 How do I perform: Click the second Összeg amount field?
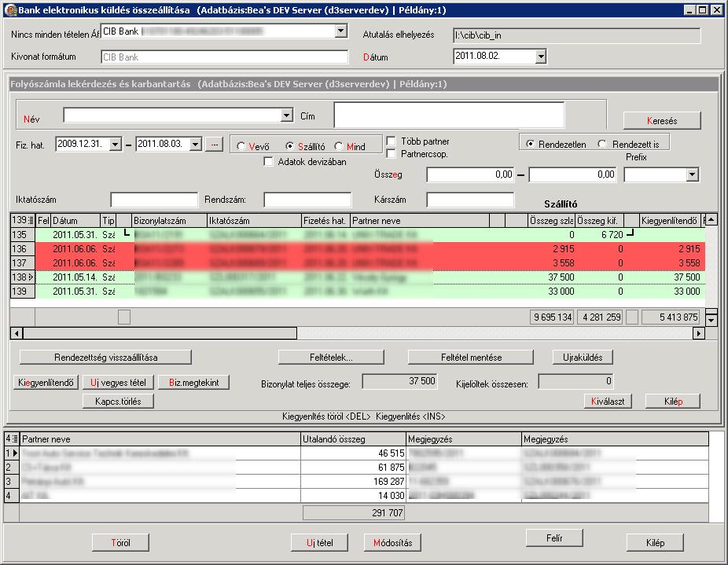572,174
